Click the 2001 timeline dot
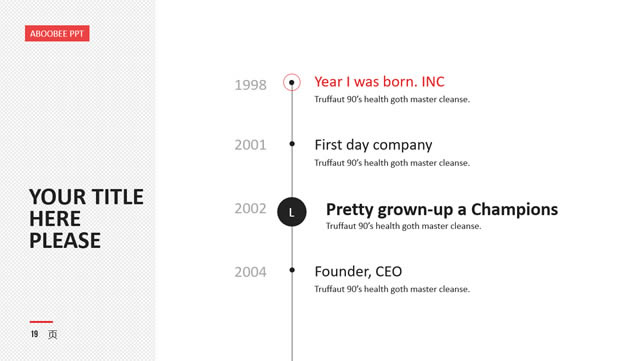Image resolution: width=635 pixels, height=361 pixels. (292, 144)
